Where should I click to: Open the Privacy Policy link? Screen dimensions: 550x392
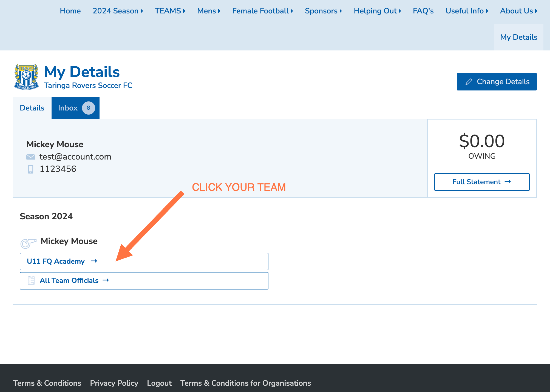[x=114, y=383]
